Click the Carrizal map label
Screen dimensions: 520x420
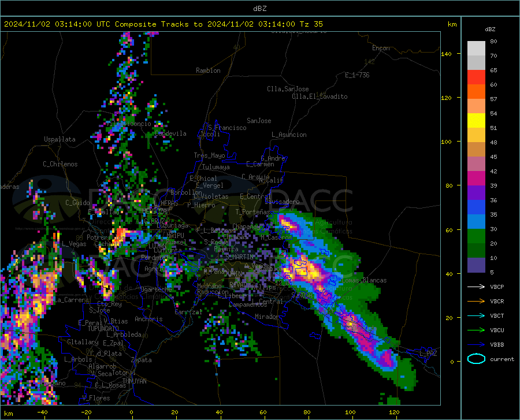[x=188, y=313]
